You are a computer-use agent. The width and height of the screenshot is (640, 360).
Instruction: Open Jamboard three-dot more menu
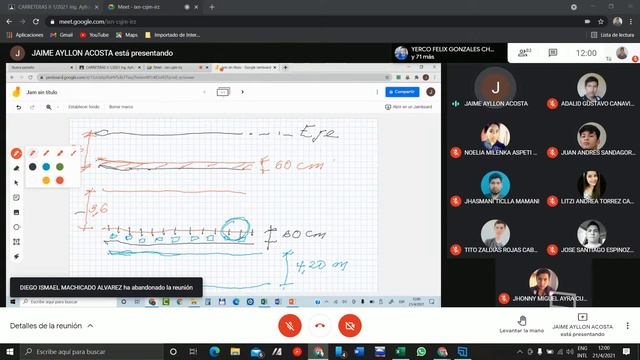(377, 92)
